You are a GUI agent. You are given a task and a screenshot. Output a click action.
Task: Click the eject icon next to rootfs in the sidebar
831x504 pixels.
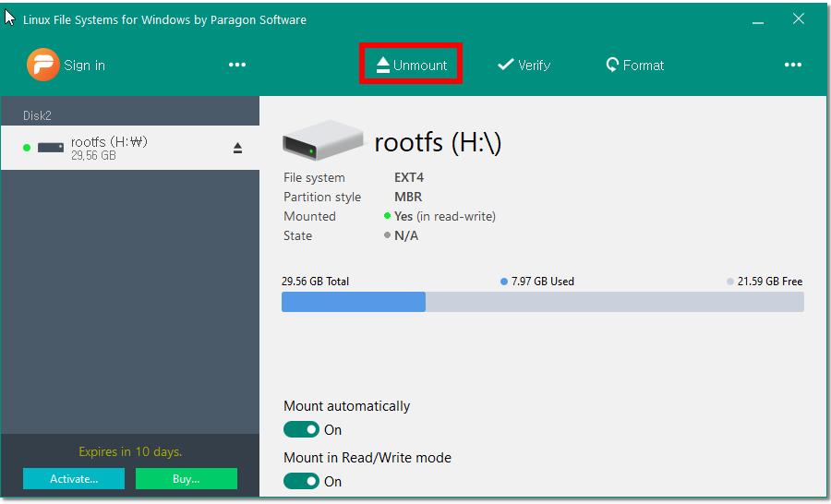pyautogui.click(x=237, y=148)
